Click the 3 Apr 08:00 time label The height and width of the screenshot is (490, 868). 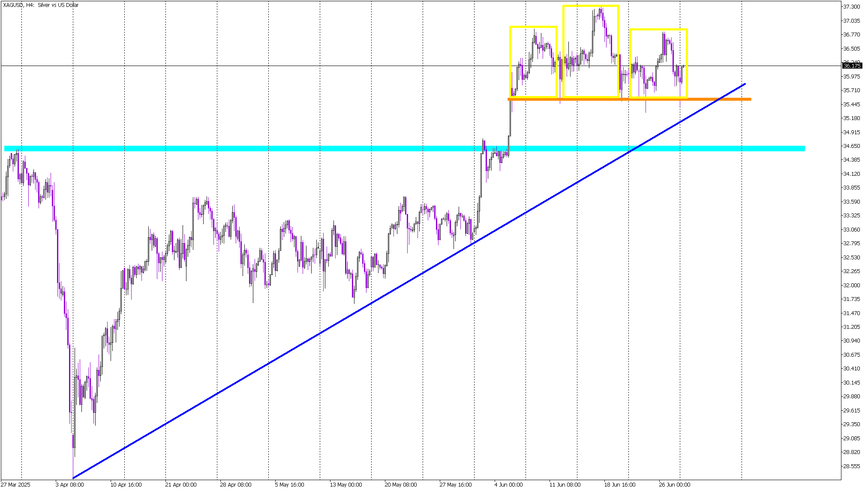(70, 485)
